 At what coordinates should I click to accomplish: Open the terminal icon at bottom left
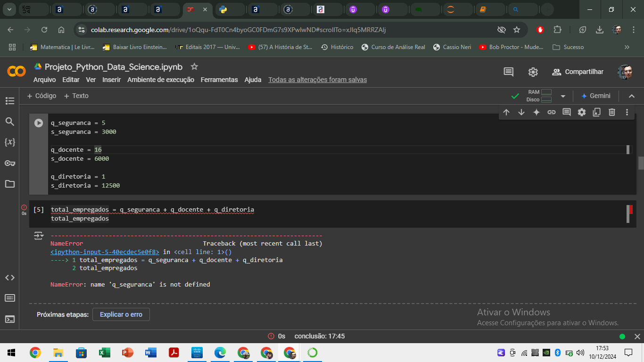tap(10, 319)
